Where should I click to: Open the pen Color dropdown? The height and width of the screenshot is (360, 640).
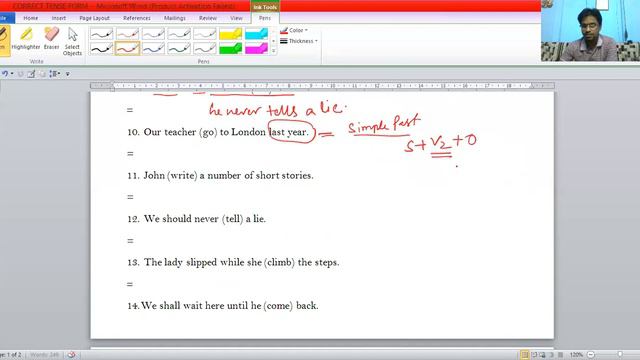(294, 31)
